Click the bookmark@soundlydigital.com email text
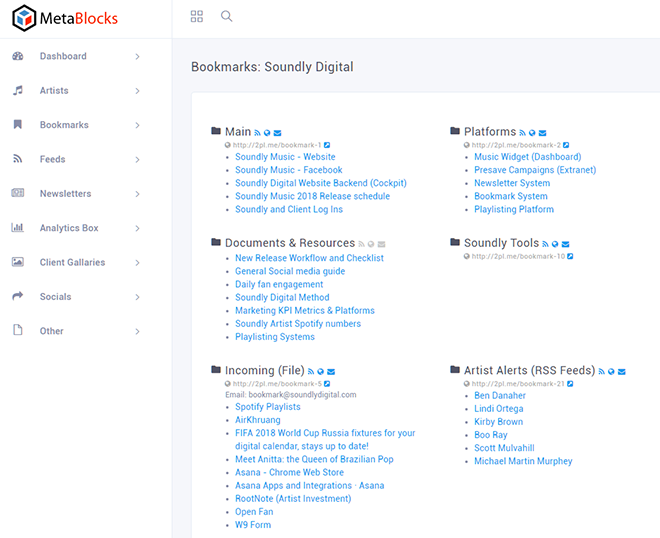Viewport: 660px width, 538px height. (302, 395)
